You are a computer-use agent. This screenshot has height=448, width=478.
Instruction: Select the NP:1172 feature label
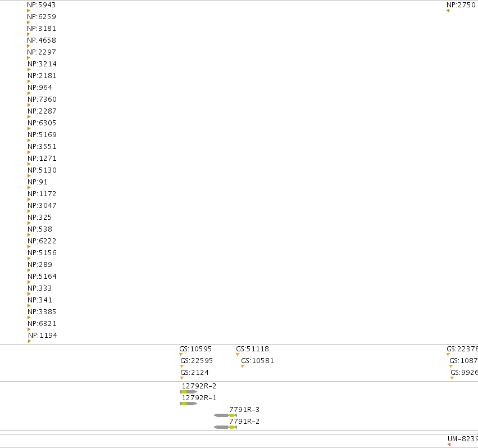pyautogui.click(x=42, y=194)
